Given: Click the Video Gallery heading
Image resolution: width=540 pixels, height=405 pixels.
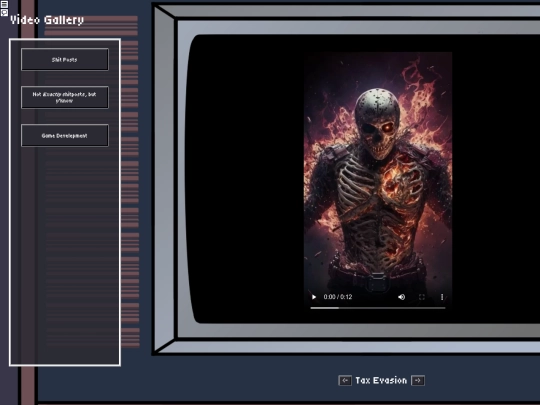Looking at the screenshot, I should click(x=47, y=20).
